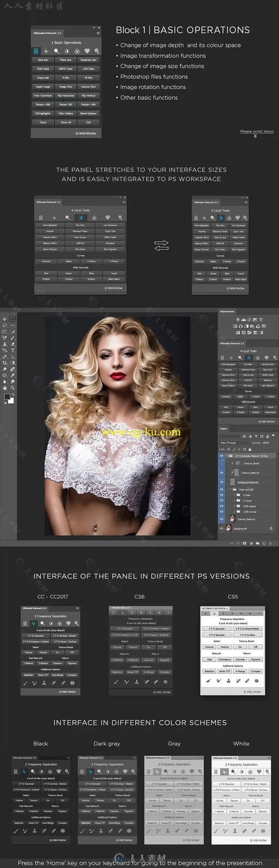Click the pulse-wave icon in CC-CC2017 panel
The image size is (279, 868).
(34, 624)
